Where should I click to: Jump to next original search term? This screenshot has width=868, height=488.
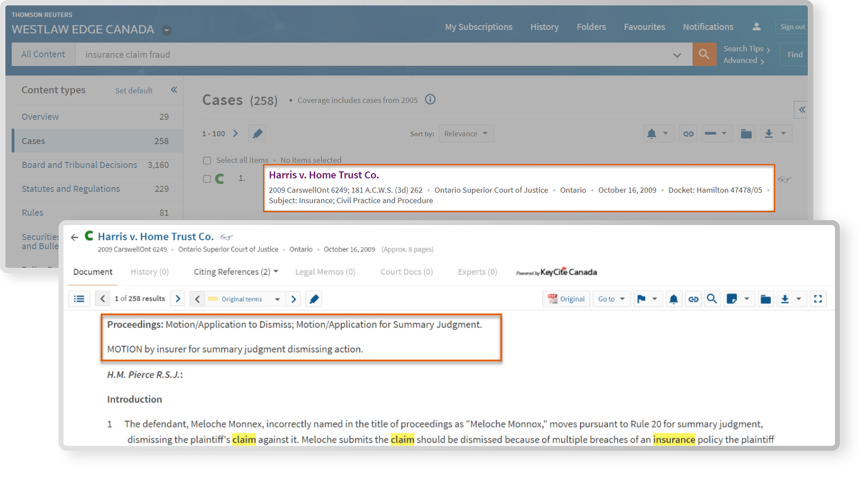coord(293,299)
